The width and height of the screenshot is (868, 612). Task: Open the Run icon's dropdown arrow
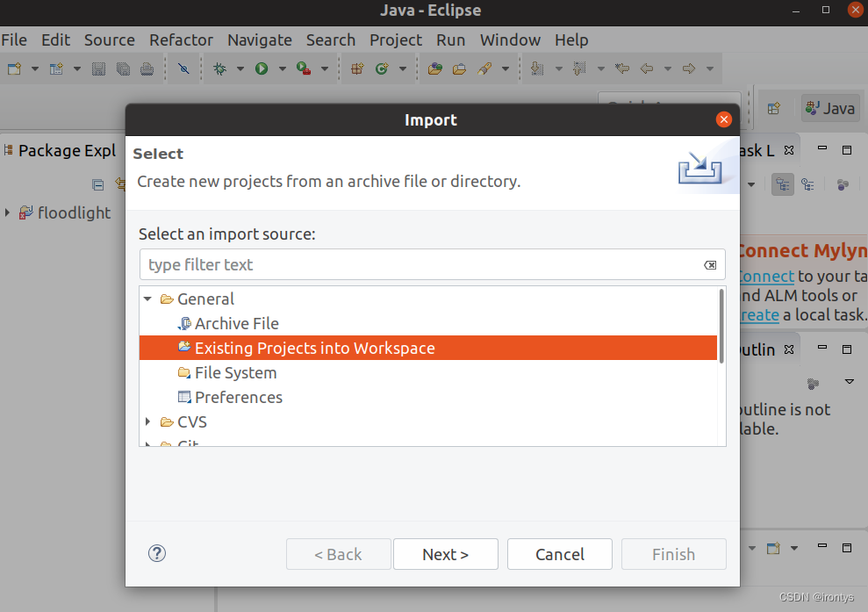click(283, 68)
